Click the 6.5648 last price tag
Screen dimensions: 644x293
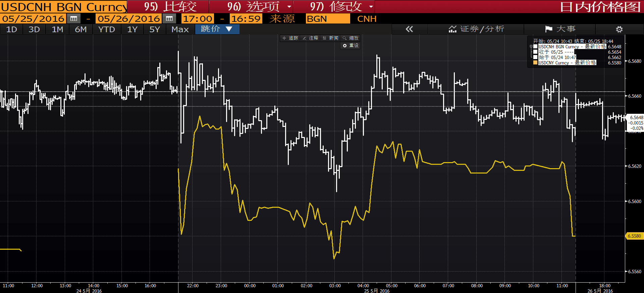pyautogui.click(x=636, y=117)
